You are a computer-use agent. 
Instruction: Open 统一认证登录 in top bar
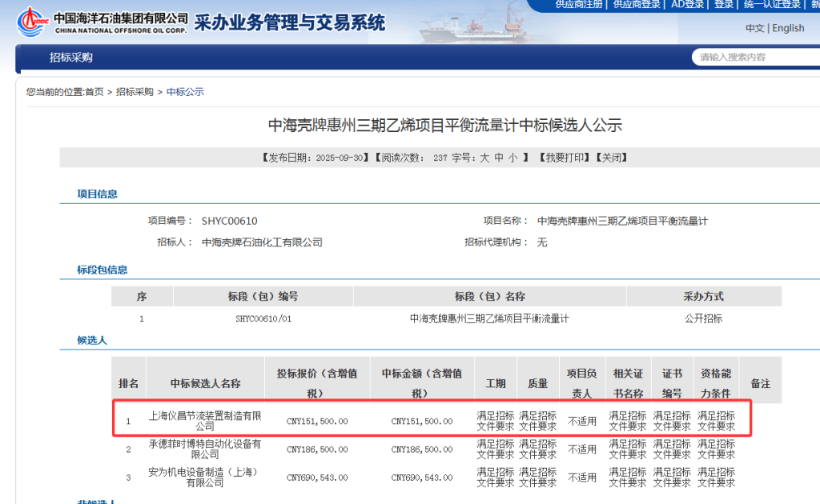(x=772, y=5)
